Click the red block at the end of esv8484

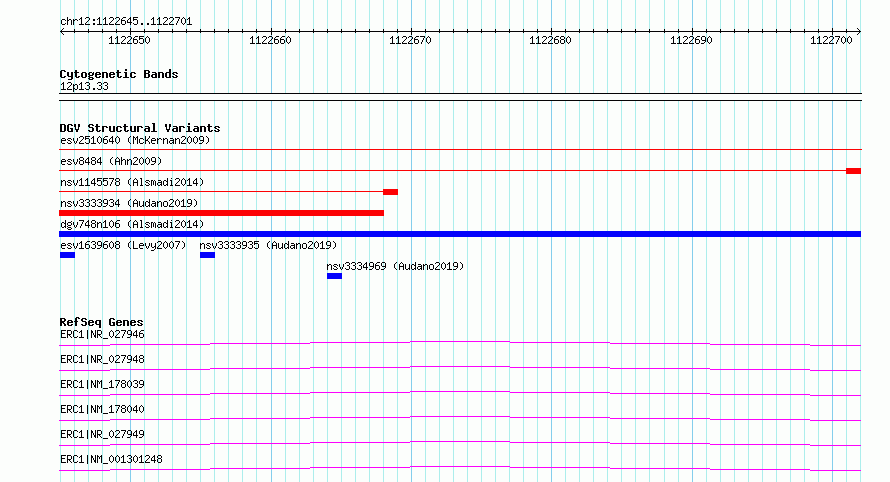854,171
